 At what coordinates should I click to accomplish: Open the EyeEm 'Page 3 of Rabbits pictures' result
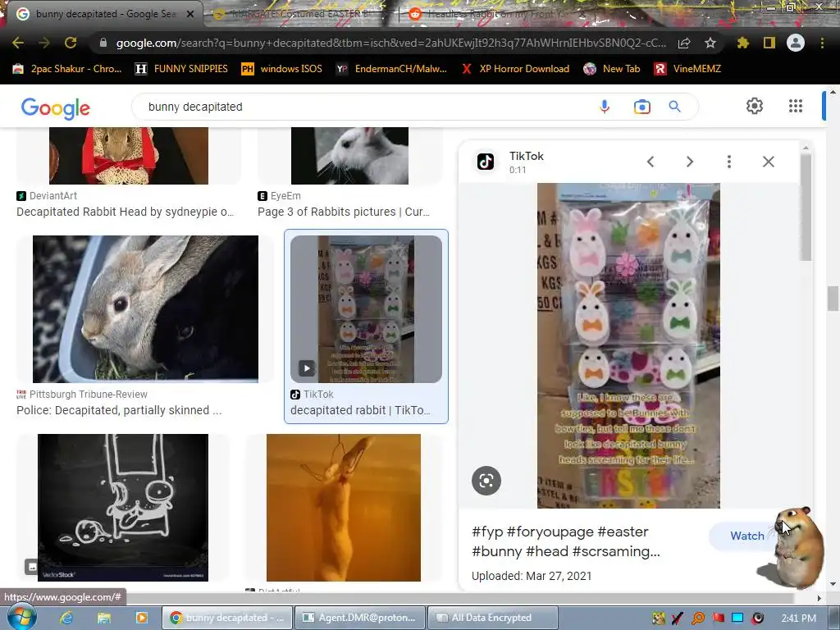344,212
